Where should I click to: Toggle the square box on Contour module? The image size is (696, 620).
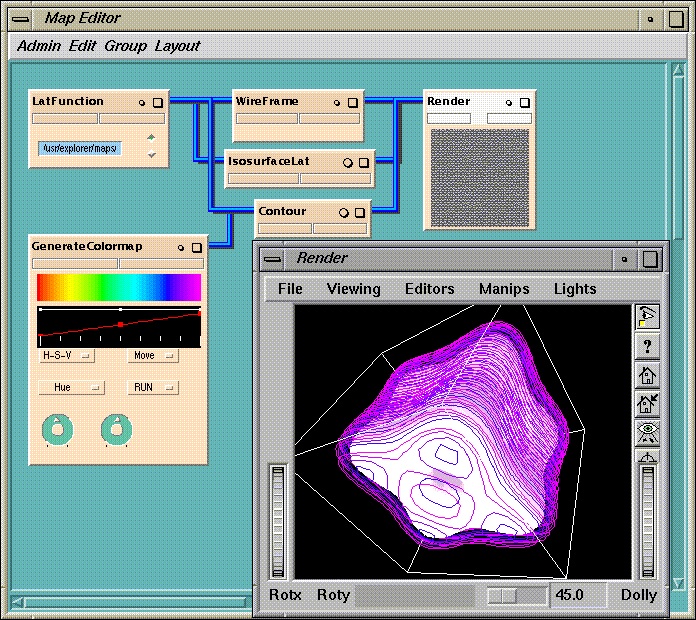tap(359, 212)
